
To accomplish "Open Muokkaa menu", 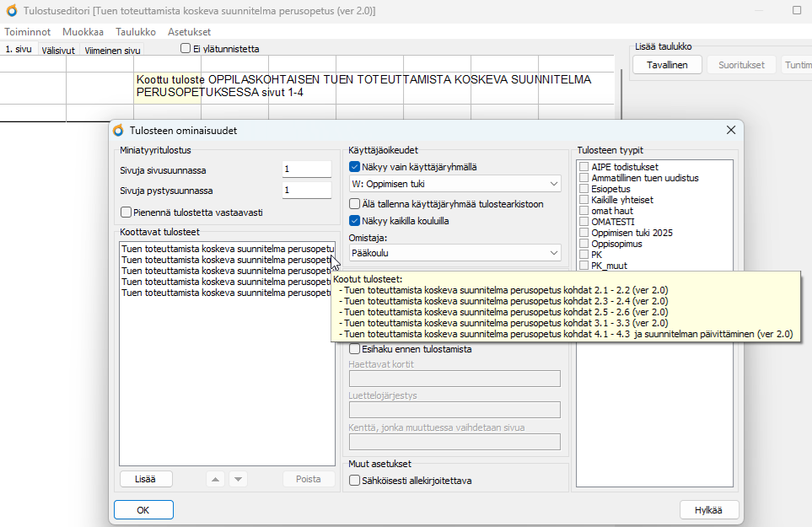I will pyautogui.click(x=83, y=31).
